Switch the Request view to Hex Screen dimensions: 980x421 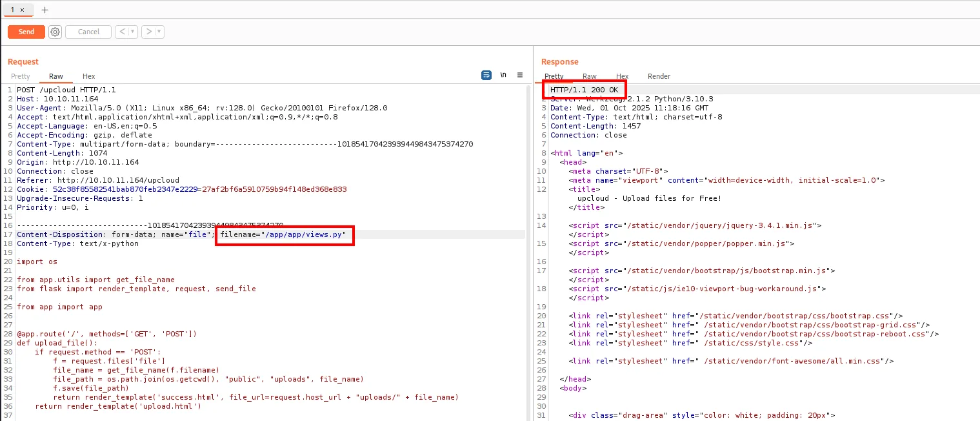[x=88, y=76]
